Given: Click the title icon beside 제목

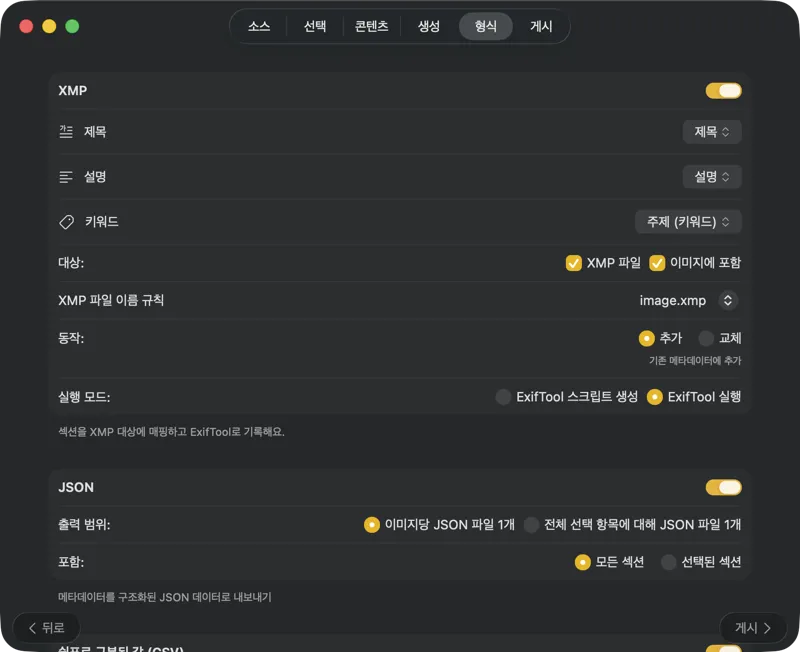Looking at the screenshot, I should point(66,131).
